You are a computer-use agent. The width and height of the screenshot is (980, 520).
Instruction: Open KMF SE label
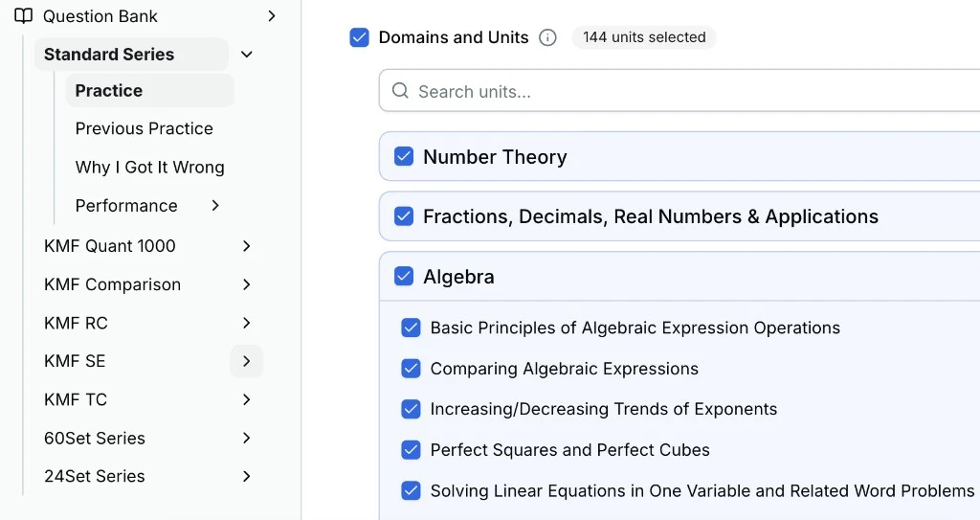point(75,361)
